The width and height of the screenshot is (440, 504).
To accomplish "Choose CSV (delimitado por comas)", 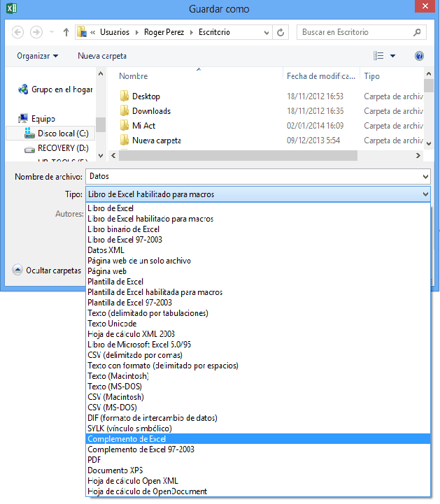I will 258,355.
